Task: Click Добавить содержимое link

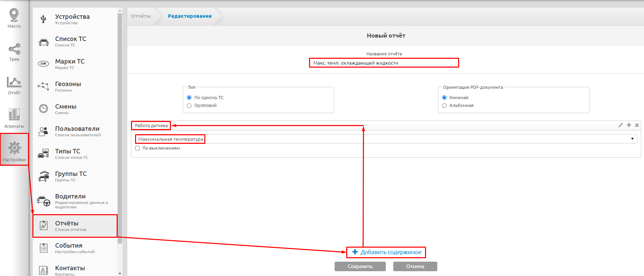Action: 386,252
